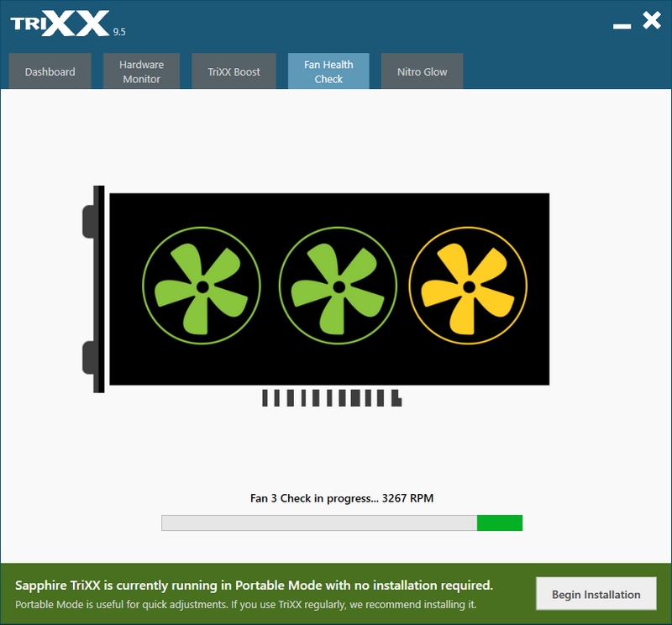Click the 9.5 version number
The height and width of the screenshot is (625, 672).
click(119, 32)
